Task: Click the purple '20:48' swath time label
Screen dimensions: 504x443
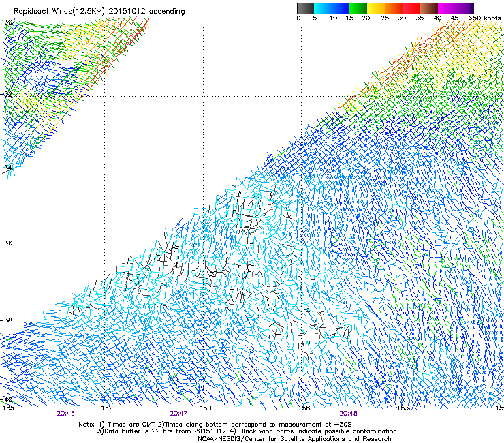Action: coord(349,414)
